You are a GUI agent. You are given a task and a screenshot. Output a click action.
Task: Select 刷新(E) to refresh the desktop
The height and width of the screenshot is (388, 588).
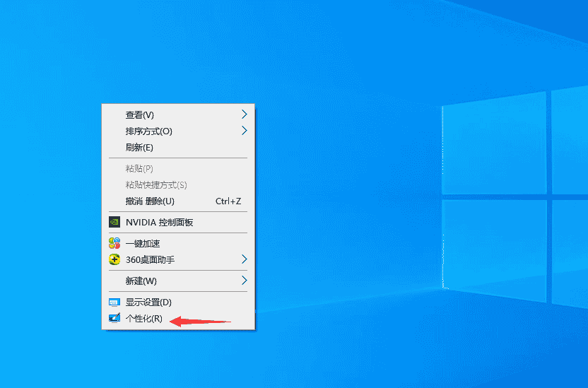point(139,147)
